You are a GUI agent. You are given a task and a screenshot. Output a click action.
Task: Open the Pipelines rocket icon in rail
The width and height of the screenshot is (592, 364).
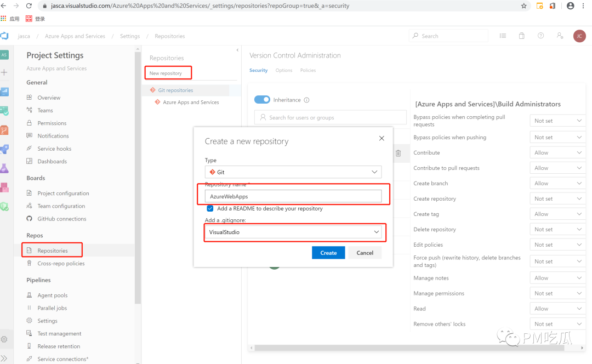coord(4,149)
